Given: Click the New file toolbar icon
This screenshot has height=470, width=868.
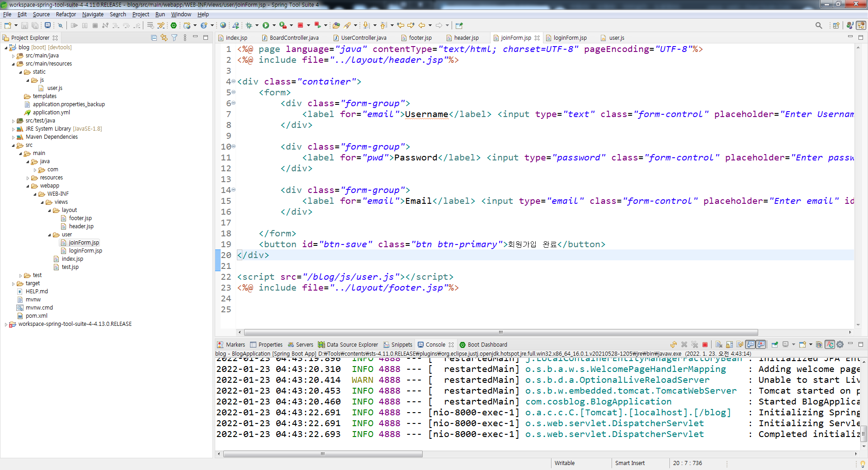Looking at the screenshot, I should click(x=8, y=25).
